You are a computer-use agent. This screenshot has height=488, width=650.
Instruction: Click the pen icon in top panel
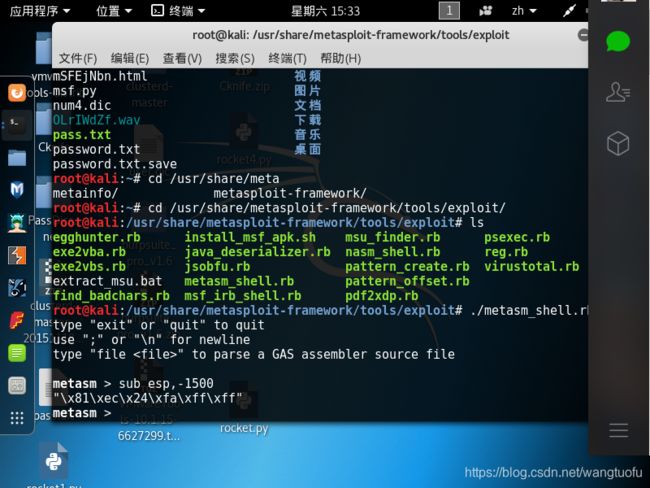click(x=569, y=11)
